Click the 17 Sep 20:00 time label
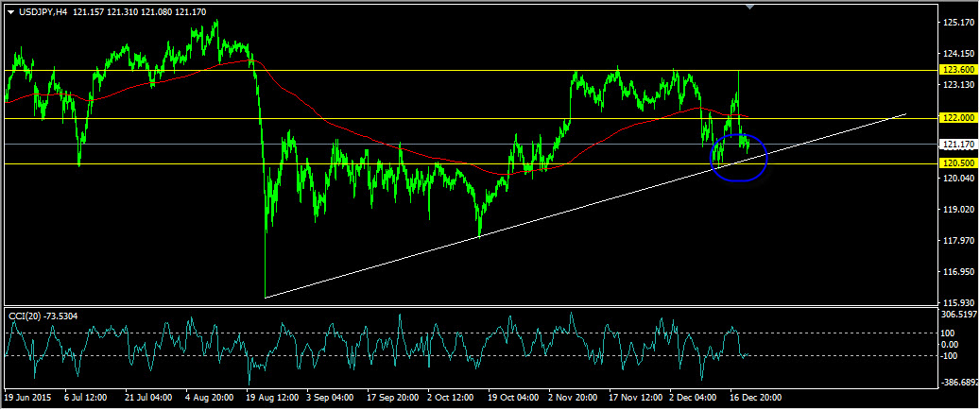Viewport: 980px width, 410px height. (x=395, y=398)
